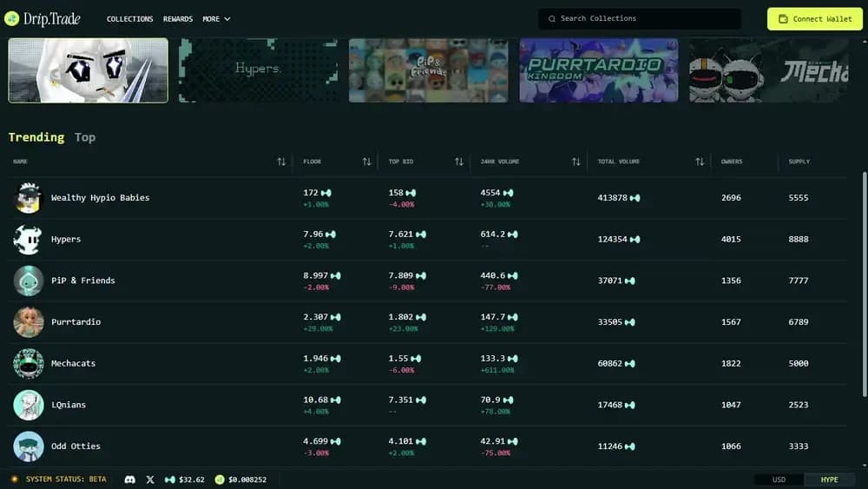The image size is (868, 489).
Task: Open Mechacats collection name link
Action: tap(73, 363)
